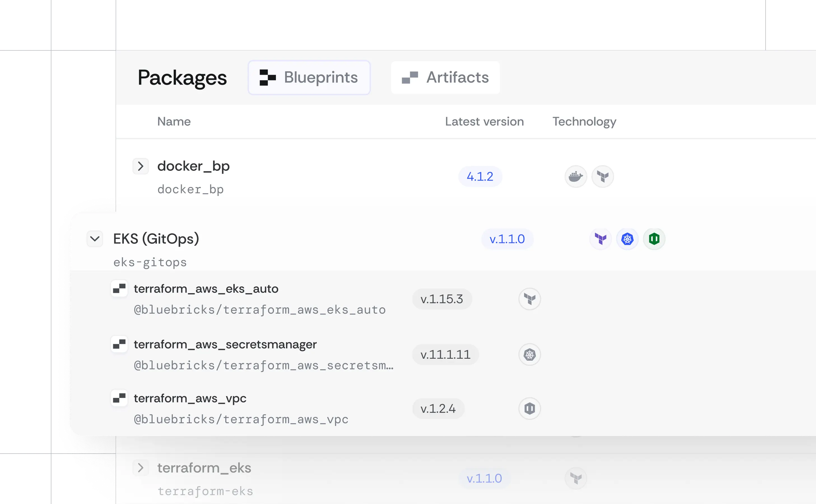816x504 pixels.
Task: Click purple Terraform icon for EKS (GitOps)
Action: 600,239
